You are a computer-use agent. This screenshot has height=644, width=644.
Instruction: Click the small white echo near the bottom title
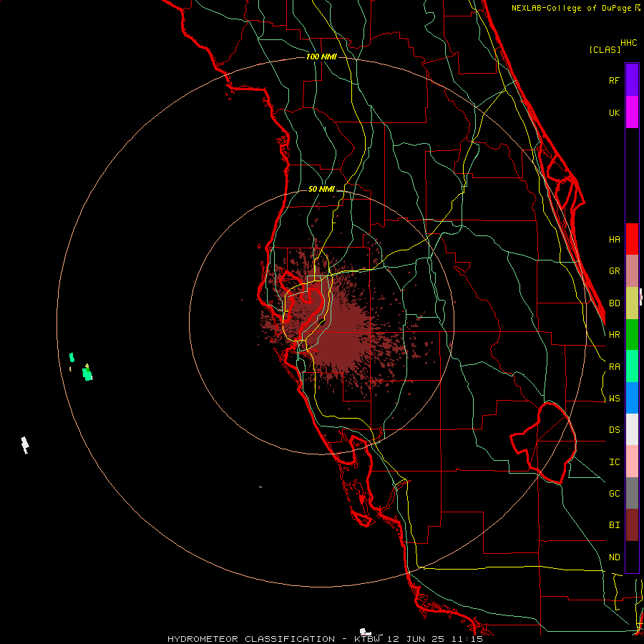365,632
